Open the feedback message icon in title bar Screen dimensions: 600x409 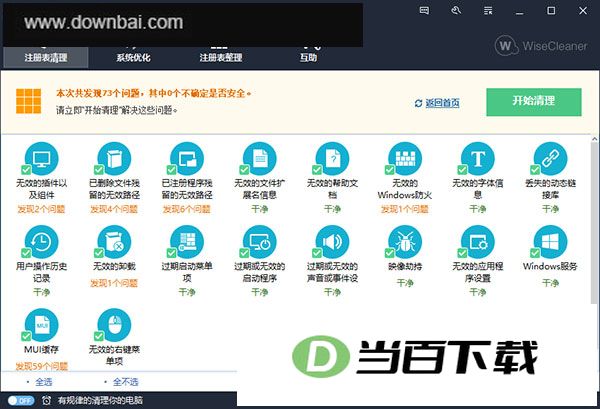(424, 11)
